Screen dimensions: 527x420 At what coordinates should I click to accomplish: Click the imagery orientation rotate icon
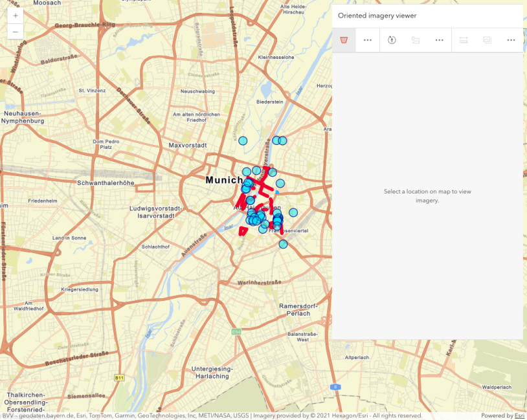tap(391, 39)
